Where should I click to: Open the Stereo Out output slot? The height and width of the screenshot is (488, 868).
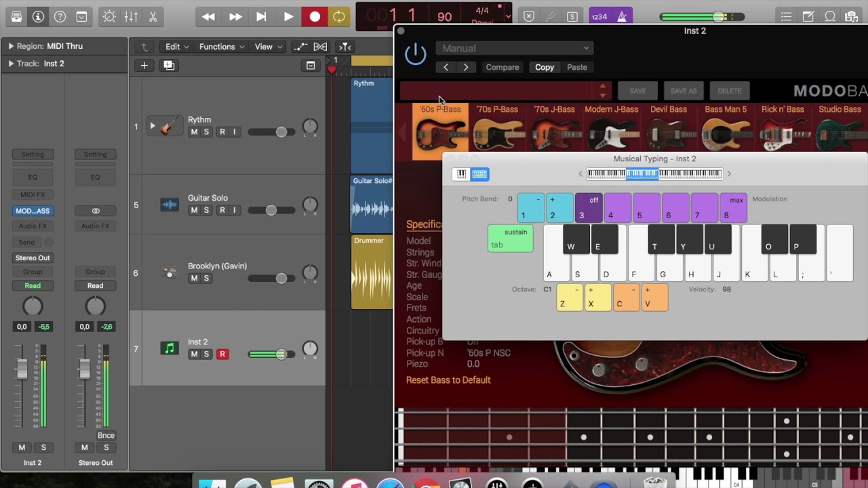pos(33,258)
